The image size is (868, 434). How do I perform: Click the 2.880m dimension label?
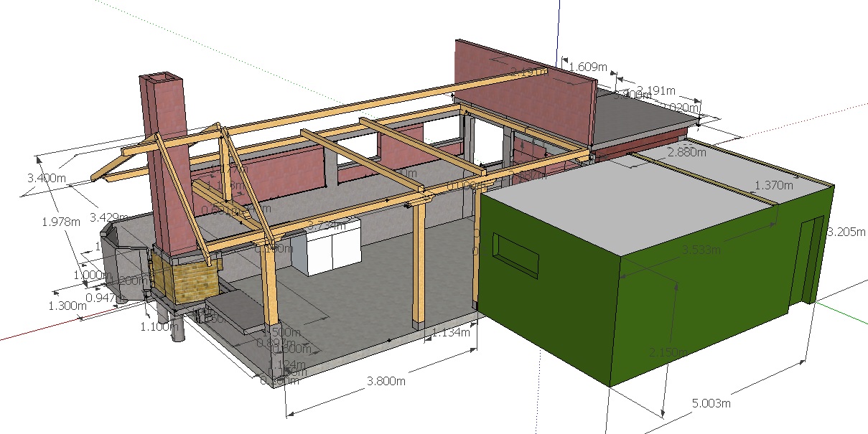tap(687, 152)
